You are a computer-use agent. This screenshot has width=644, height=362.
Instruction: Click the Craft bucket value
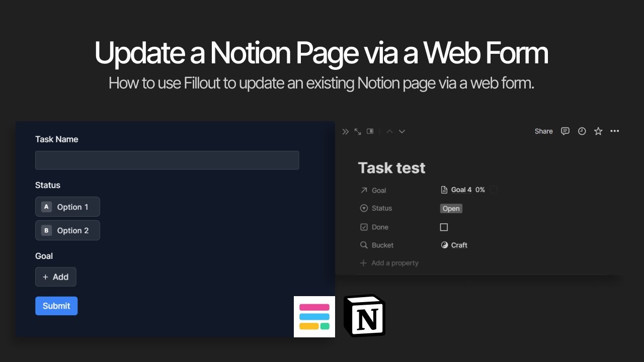coord(459,245)
